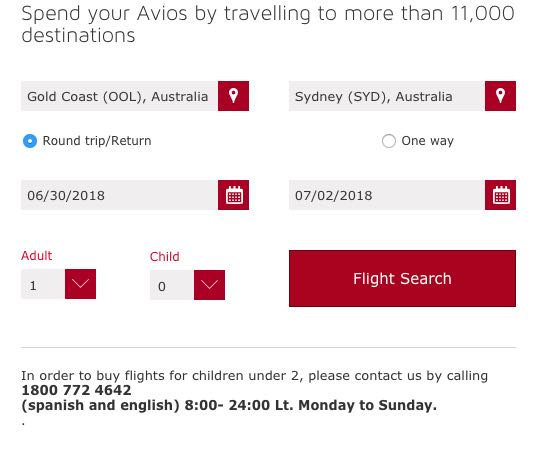Click the Child value box showing 0
This screenshot has width=533, height=451.
coord(172,285)
